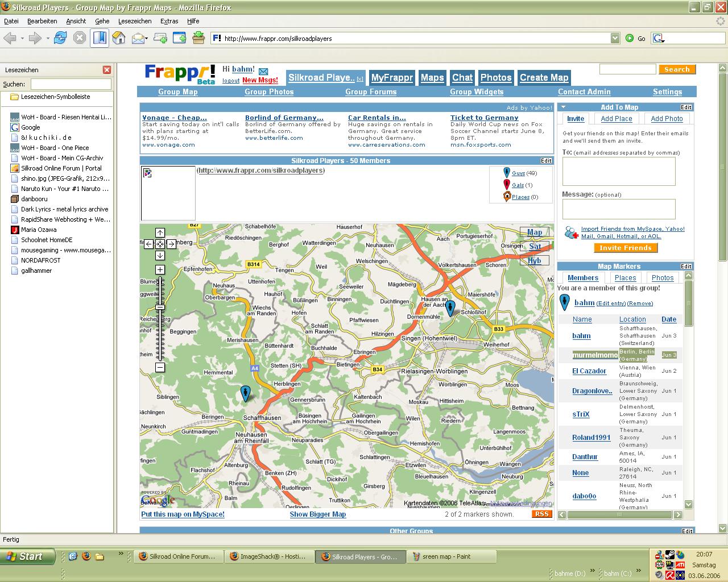Open the envelope messages icon beside bahm
Screen dimensions: 728x582
tap(263, 71)
